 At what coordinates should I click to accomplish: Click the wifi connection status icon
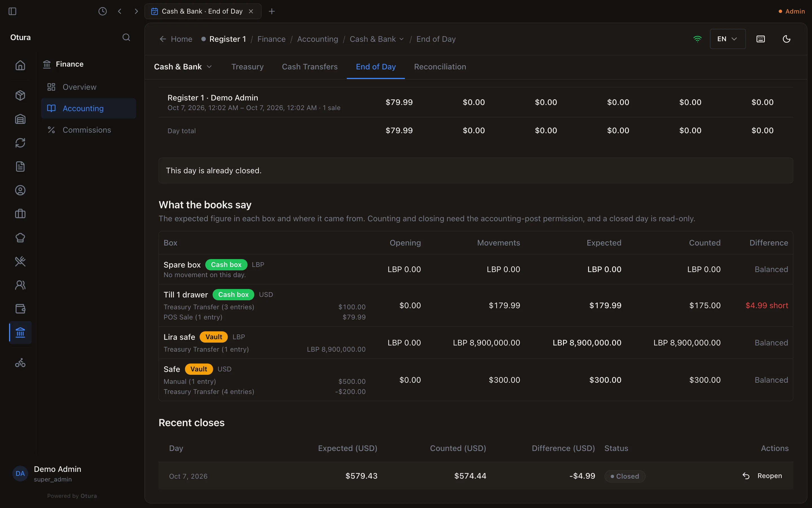pos(697,39)
